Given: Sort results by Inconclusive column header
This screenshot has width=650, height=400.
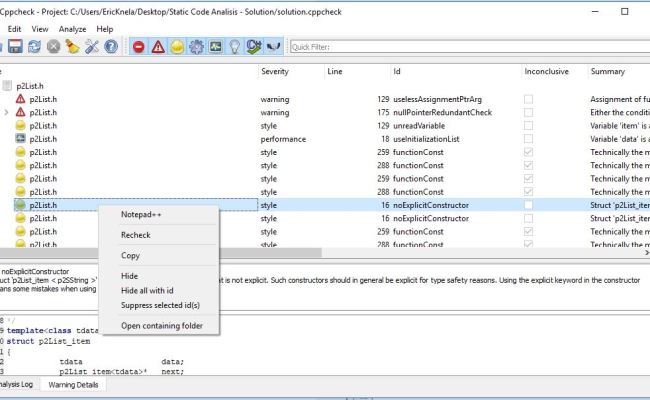Looking at the screenshot, I should click(x=555, y=71).
